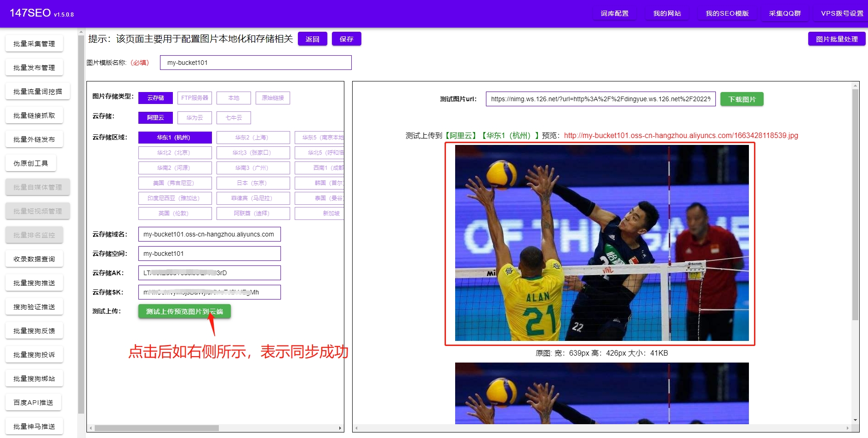Click the 下载图片 button
This screenshot has height=438, width=868.
[742, 99]
